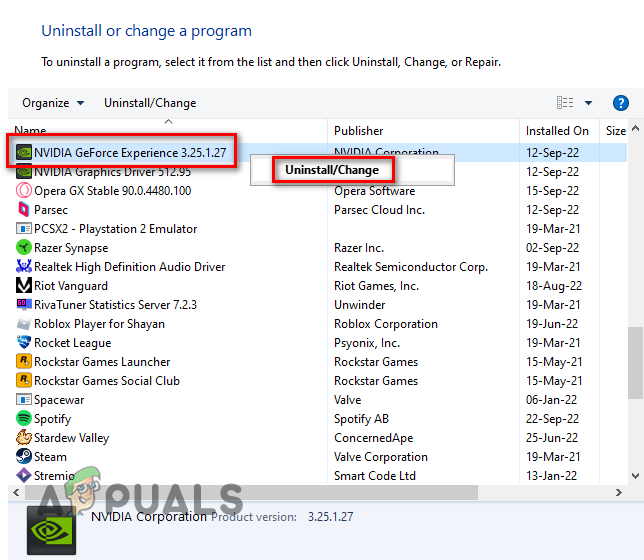Click the change view layout icon

(565, 103)
